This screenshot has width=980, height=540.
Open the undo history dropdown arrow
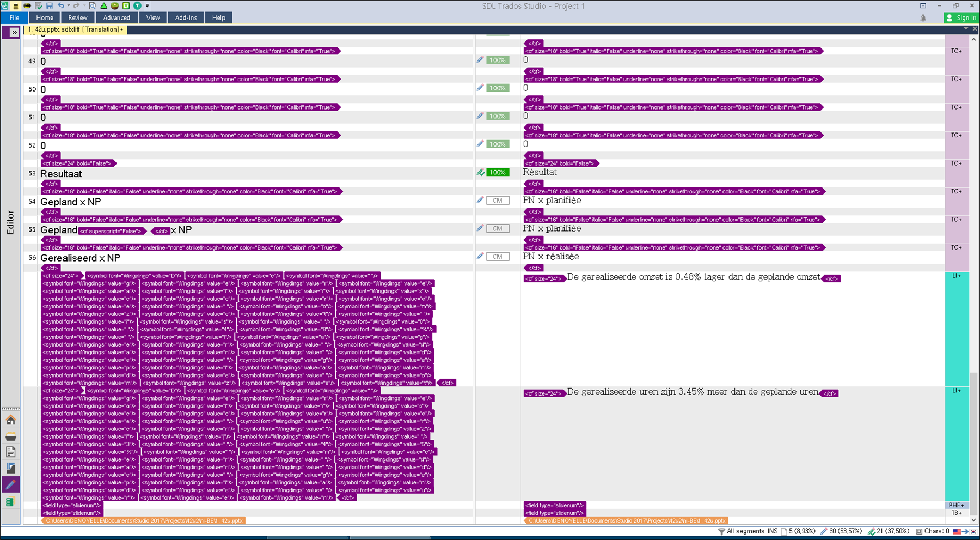(x=68, y=6)
